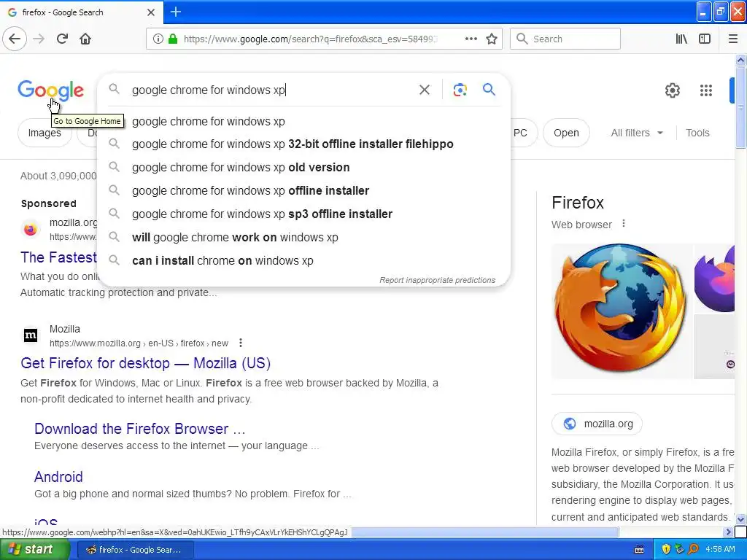Open more options beside Web browser label
The image size is (747, 560).
click(x=623, y=223)
